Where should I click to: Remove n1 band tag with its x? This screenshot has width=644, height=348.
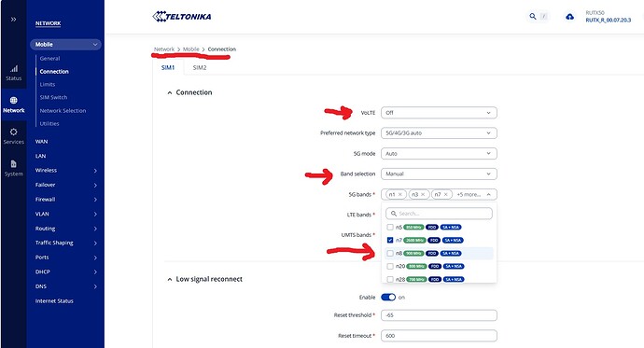pos(400,194)
